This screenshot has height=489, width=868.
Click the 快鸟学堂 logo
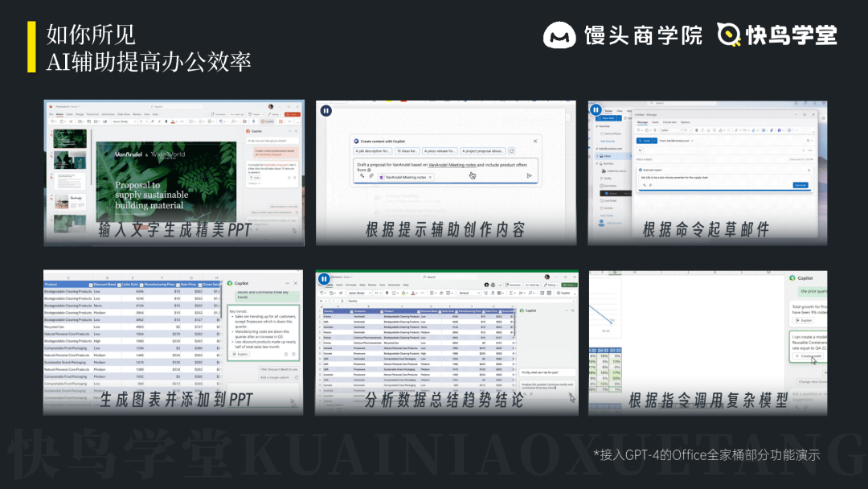pyautogui.click(x=777, y=35)
